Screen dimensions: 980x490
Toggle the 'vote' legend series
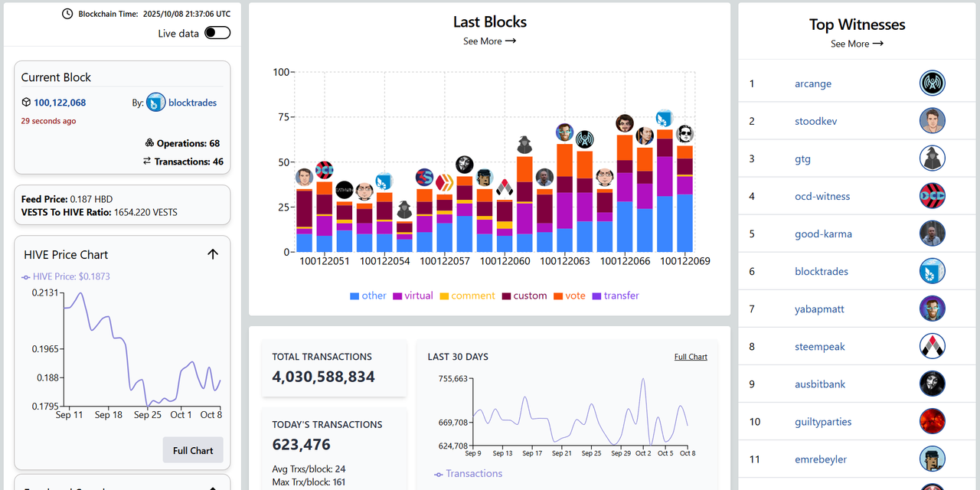[x=569, y=296]
